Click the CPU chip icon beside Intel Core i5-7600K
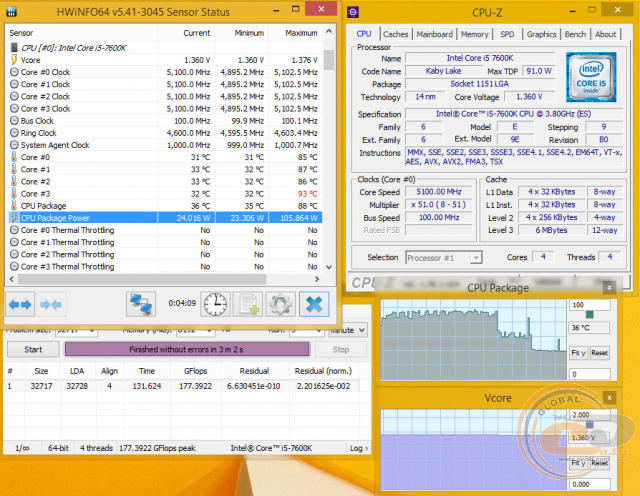The image size is (640, 496). click(x=14, y=48)
